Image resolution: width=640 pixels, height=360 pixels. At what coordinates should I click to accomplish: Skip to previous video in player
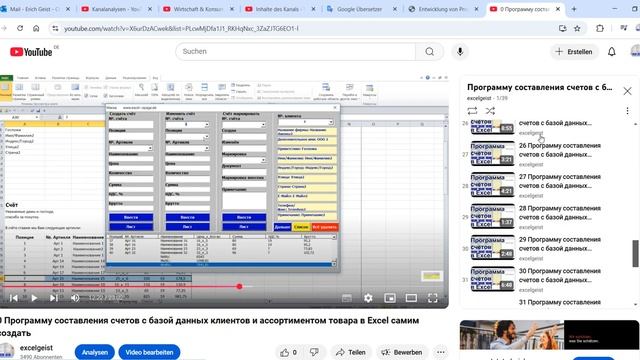coord(13,298)
